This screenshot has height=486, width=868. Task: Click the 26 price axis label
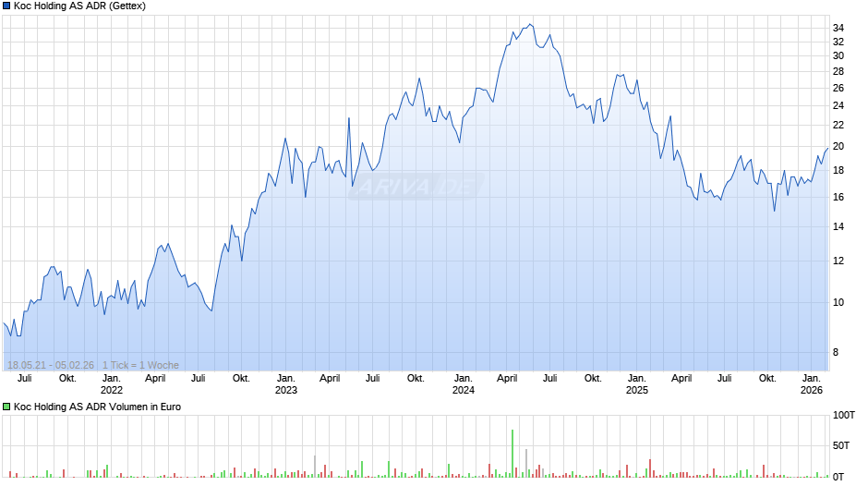tap(838, 88)
